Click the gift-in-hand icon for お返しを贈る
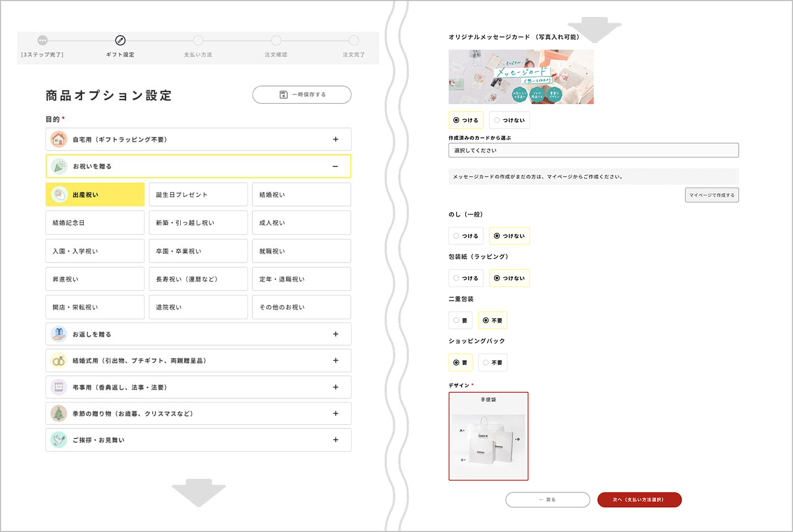This screenshot has height=532, width=793. point(58,334)
